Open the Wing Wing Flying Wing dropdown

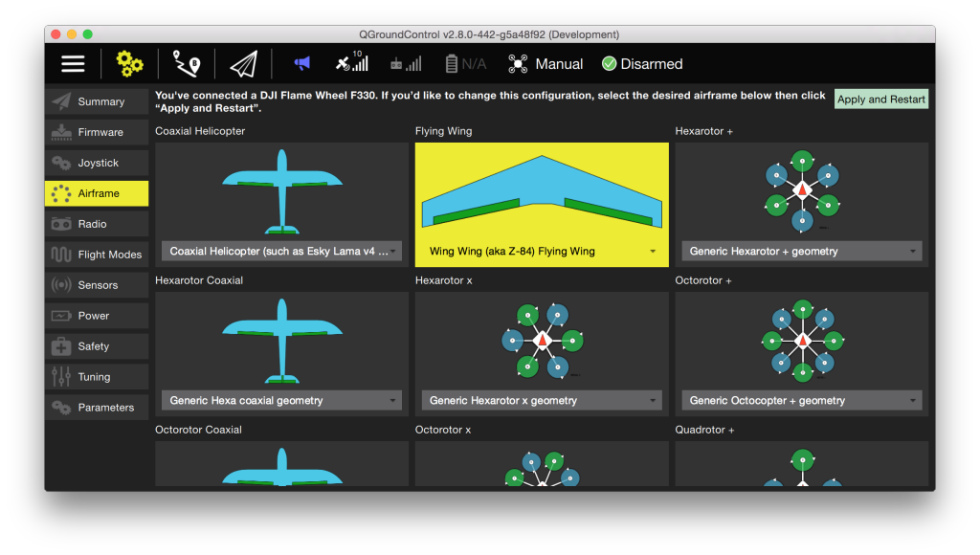pos(542,252)
